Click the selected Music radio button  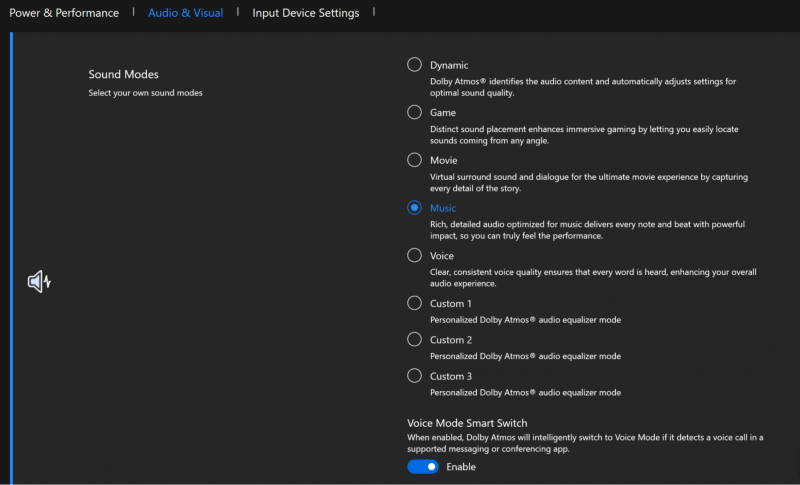coord(414,208)
